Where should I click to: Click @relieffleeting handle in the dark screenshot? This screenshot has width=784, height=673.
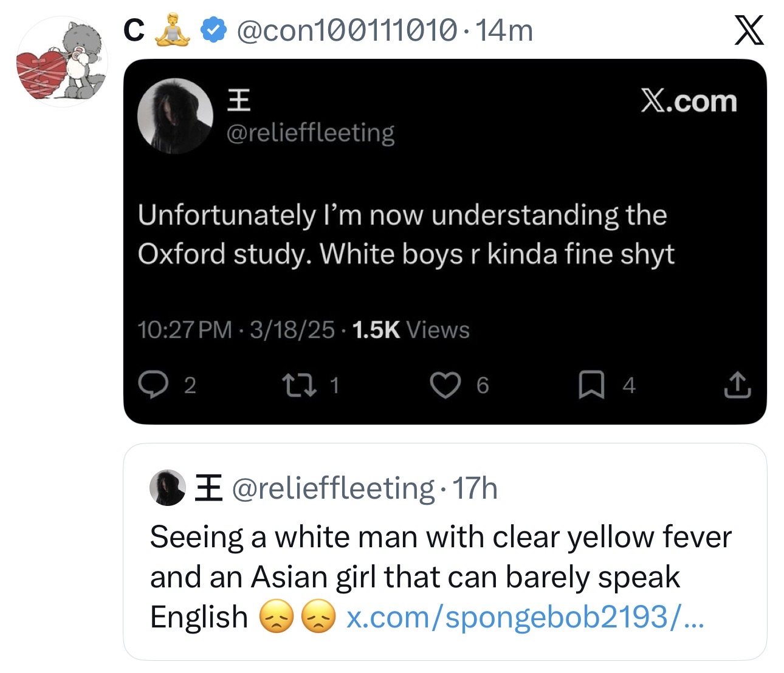310,132
